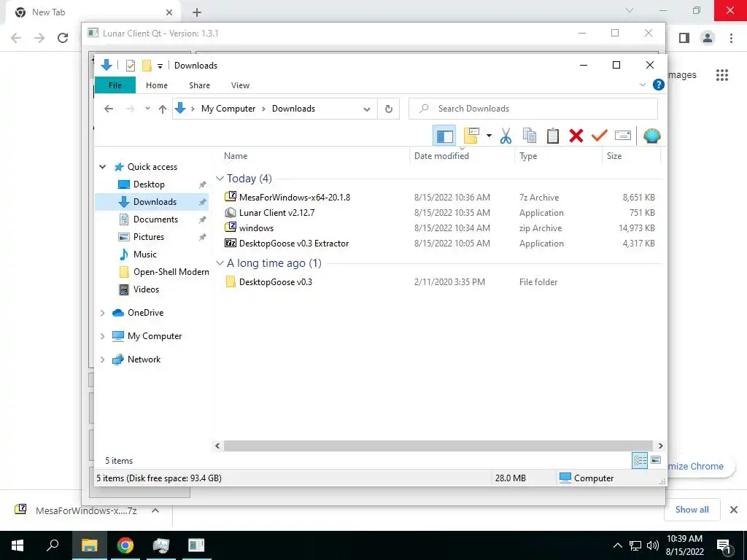Refresh the Downloads folder
This screenshot has width=747, height=560.
click(x=389, y=109)
